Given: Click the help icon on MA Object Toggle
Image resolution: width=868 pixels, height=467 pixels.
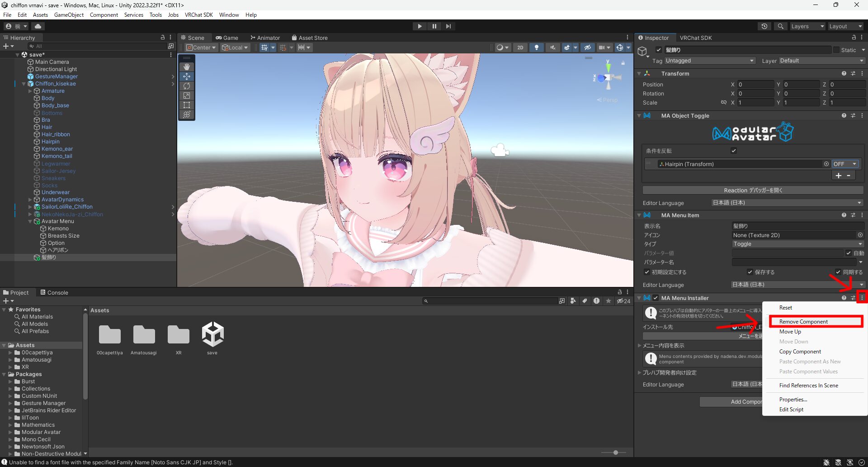Looking at the screenshot, I should tap(844, 115).
